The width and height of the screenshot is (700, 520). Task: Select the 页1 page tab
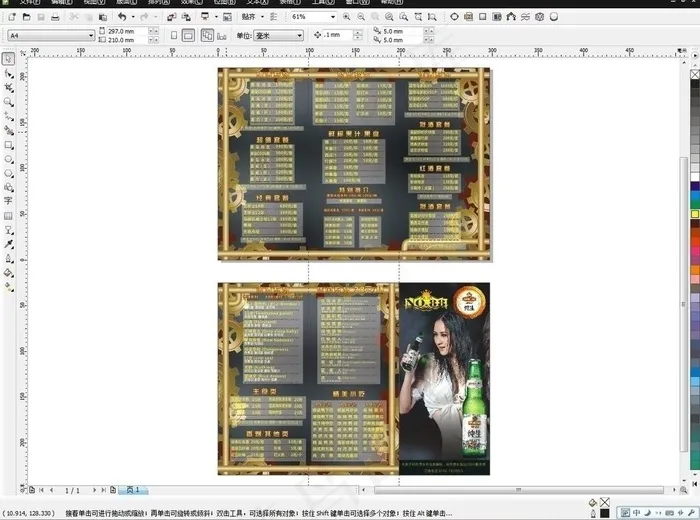[x=133, y=490]
